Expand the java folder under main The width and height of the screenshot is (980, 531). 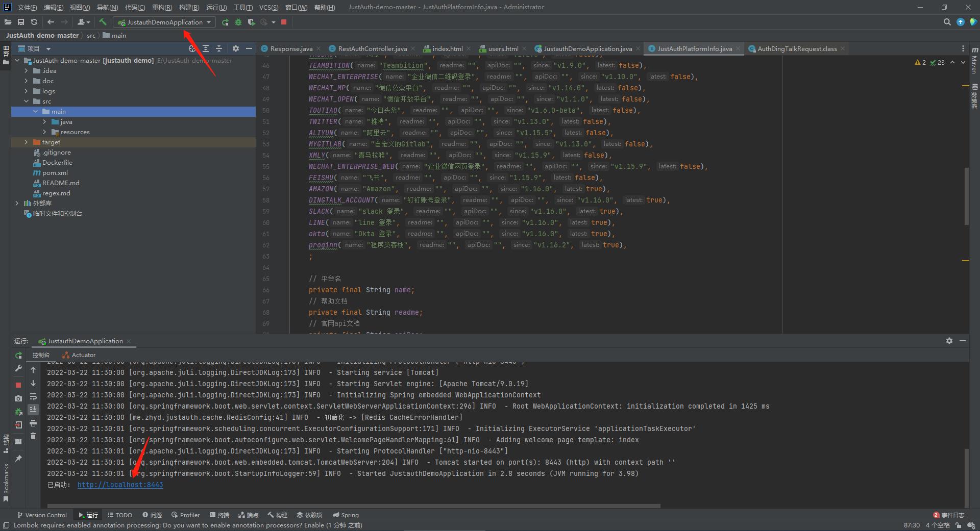[45, 122]
